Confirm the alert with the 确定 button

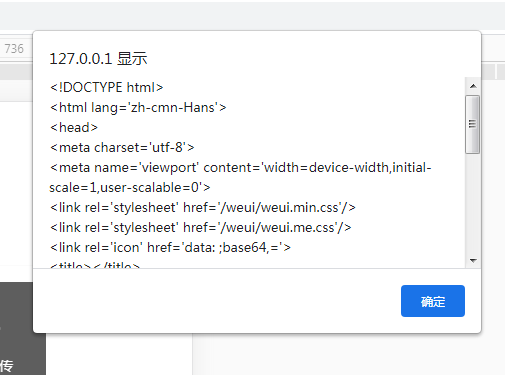(433, 301)
